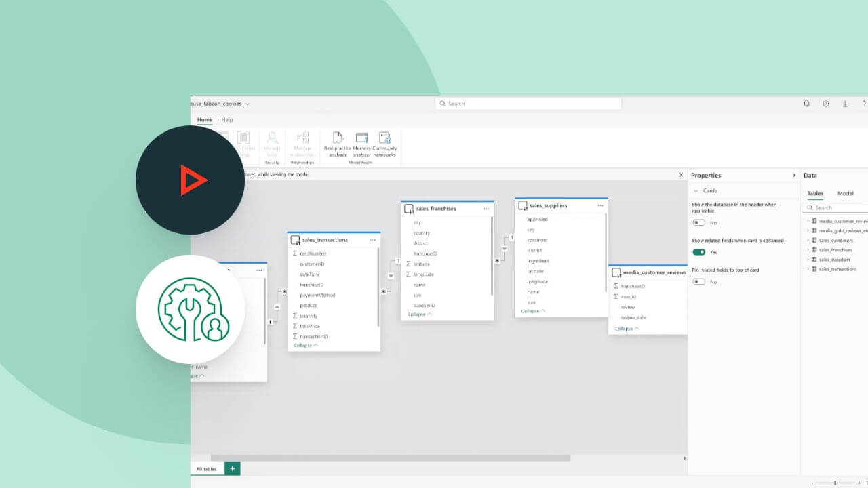The width and height of the screenshot is (868, 488).
Task: Open more options on sales_franchises card
Action: tap(486, 209)
